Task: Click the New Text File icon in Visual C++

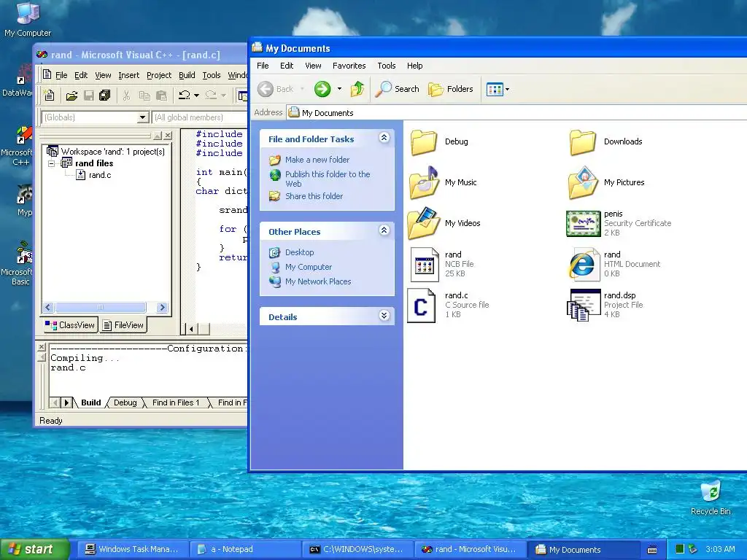Action: pos(49,96)
